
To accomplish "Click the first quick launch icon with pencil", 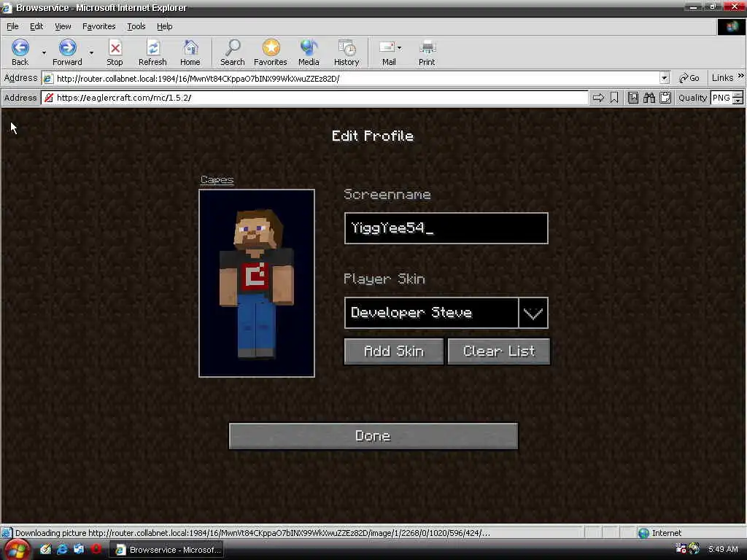I will pyautogui.click(x=45, y=549).
